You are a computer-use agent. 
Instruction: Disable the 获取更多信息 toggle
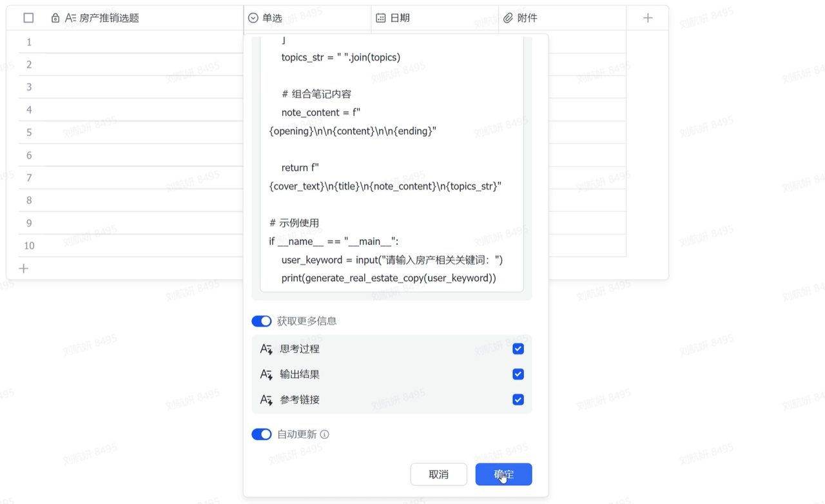pos(262,321)
